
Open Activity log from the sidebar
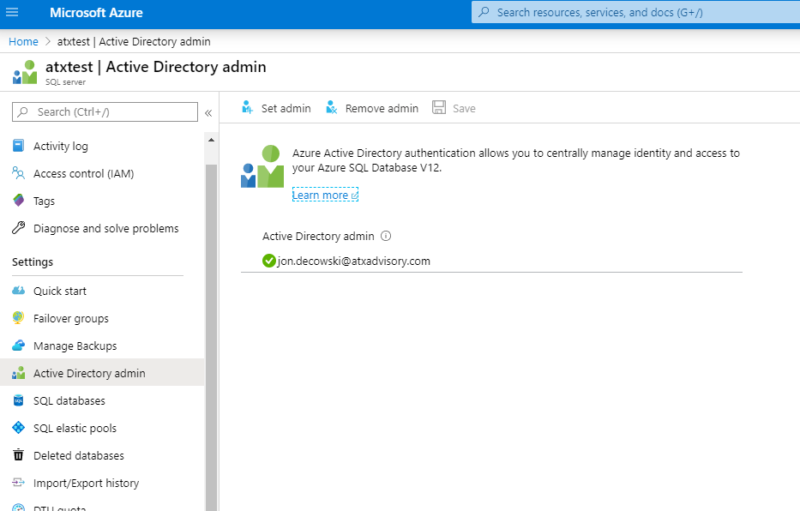(61, 146)
